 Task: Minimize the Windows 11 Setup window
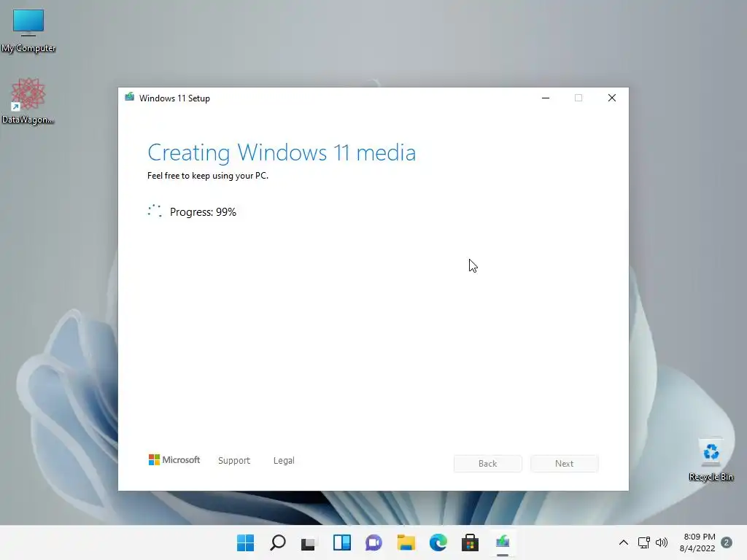coord(546,98)
